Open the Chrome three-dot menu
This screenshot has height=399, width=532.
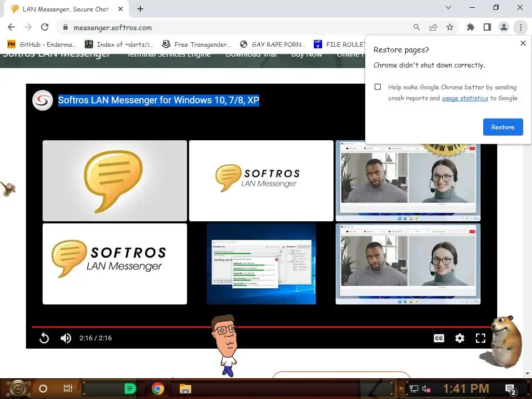coord(521,27)
